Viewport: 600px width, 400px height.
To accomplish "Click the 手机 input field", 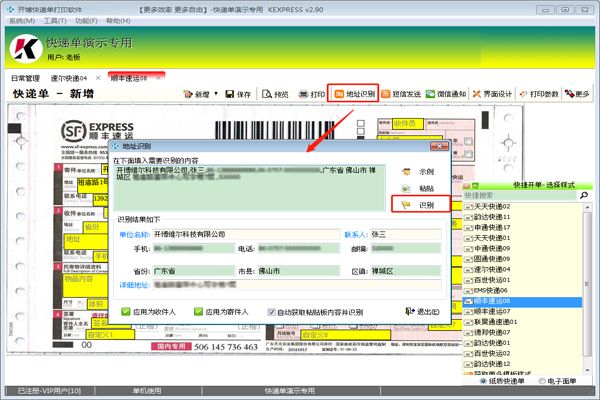I will [194, 248].
